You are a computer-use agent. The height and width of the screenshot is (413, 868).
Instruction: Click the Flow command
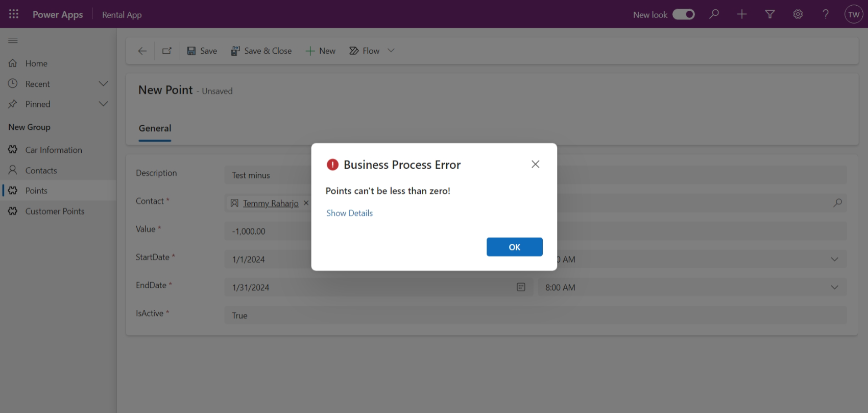365,51
